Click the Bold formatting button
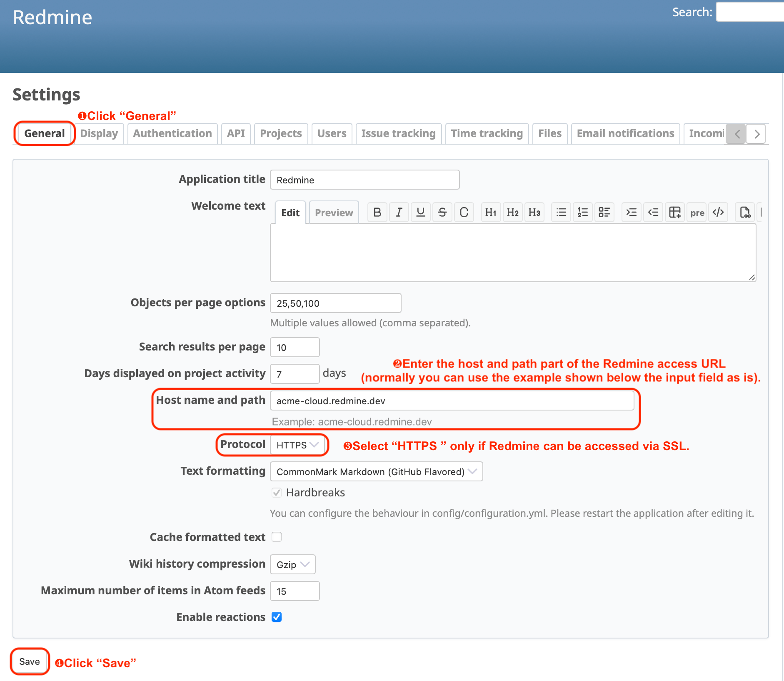Viewport: 784px width, 681px height. pos(377,213)
